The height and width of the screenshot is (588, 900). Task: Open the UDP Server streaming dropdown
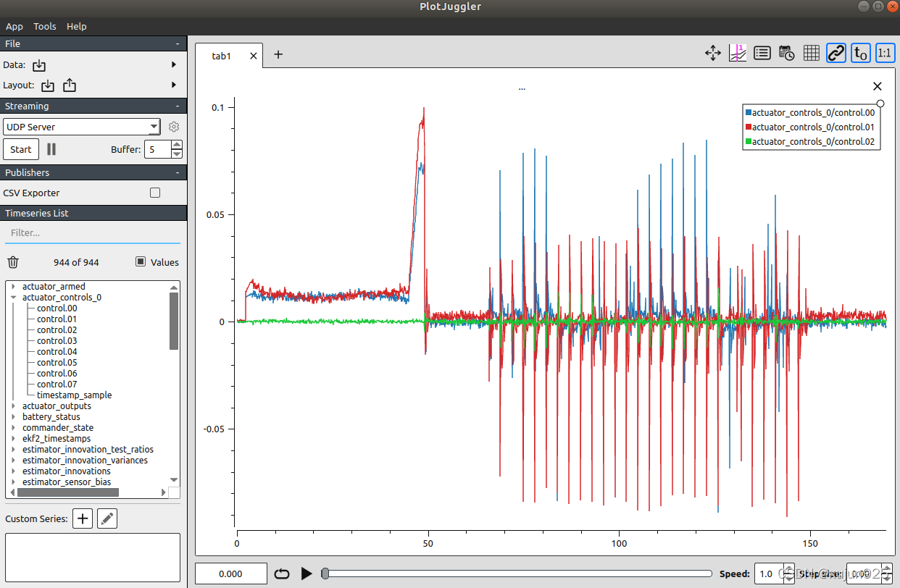(82, 127)
